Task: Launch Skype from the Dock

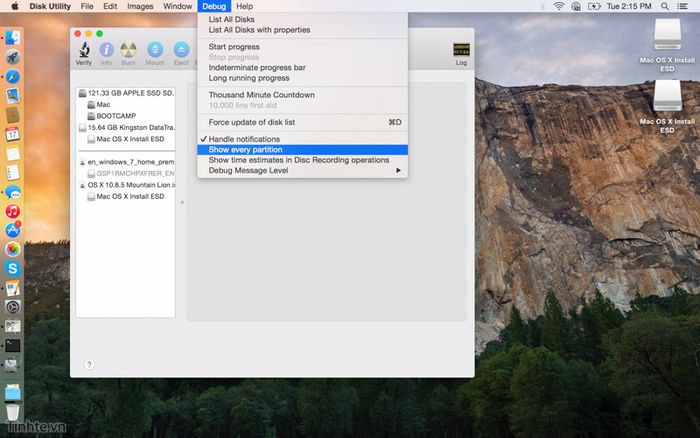Action: pos(12,268)
